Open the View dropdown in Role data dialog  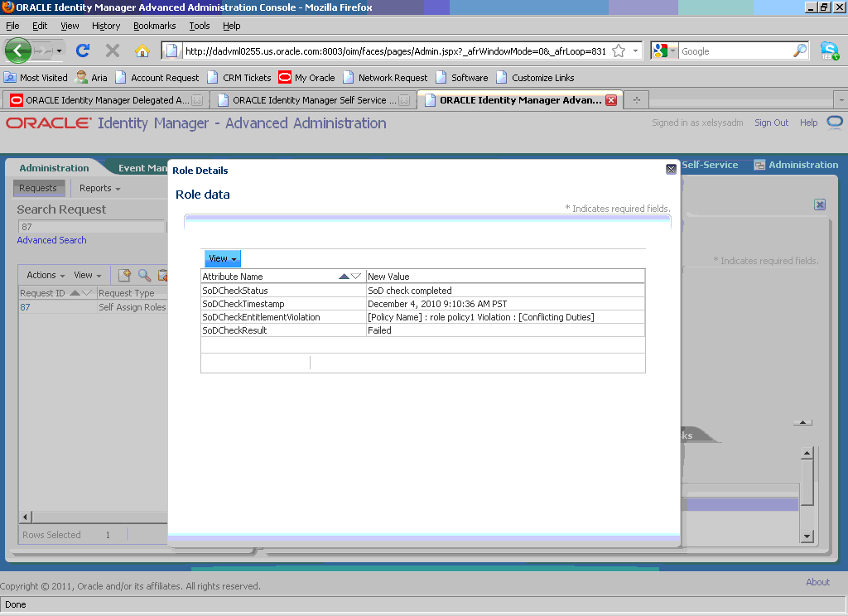click(221, 258)
